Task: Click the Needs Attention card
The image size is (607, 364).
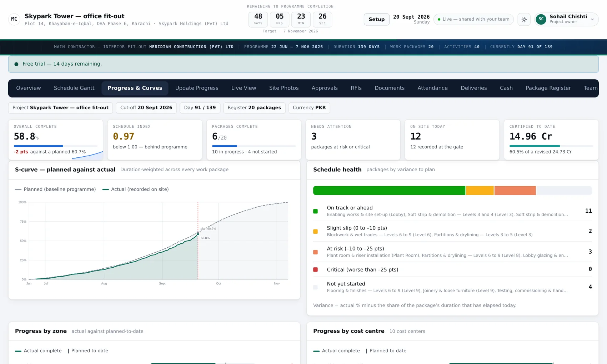Action: tap(353, 140)
